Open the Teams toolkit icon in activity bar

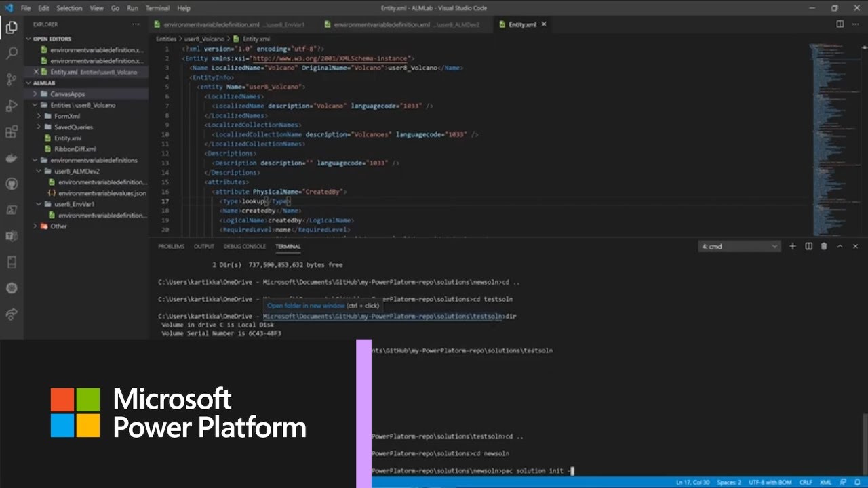[12, 236]
